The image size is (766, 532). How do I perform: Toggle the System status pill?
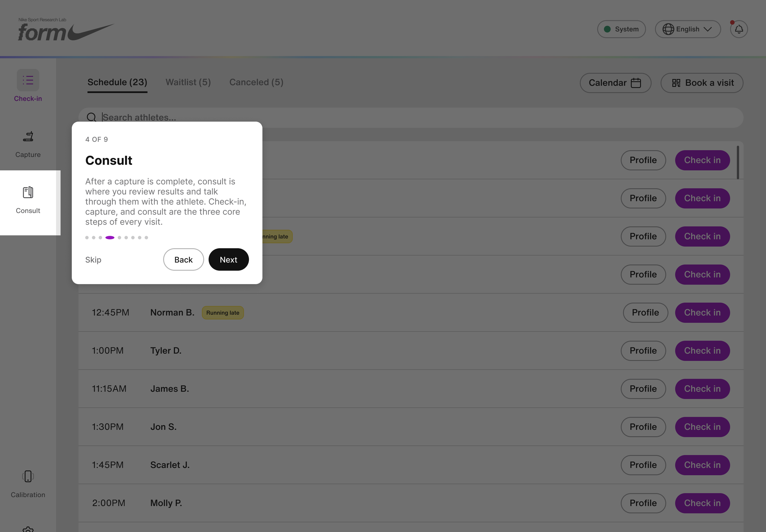point(621,29)
